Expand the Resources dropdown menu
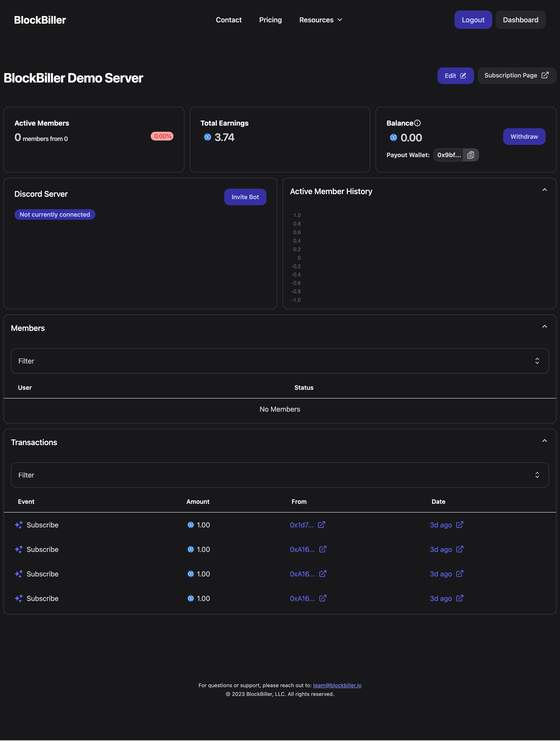 (x=320, y=20)
